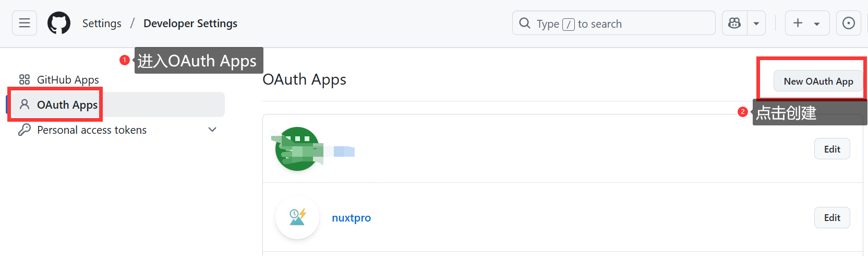The image size is (868, 256).
Task: Go to Settings in the breadcrumb
Action: pyautogui.click(x=102, y=24)
